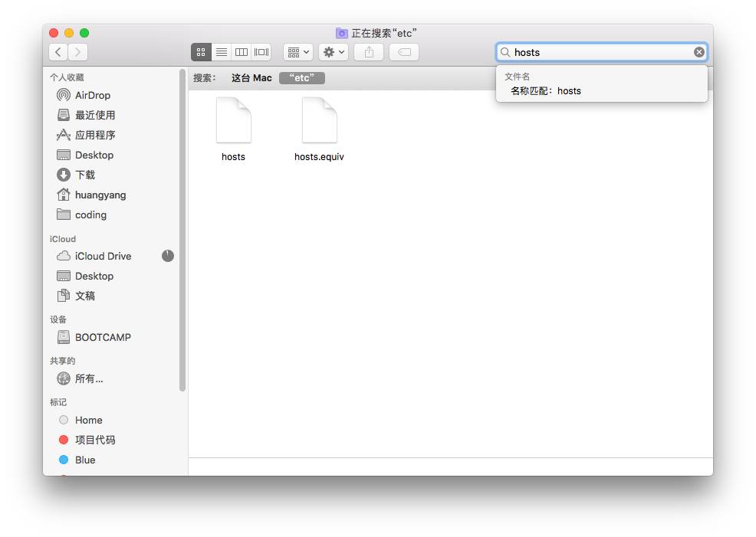This screenshot has width=756, height=537.
Task: Go back with the back arrow
Action: click(58, 52)
